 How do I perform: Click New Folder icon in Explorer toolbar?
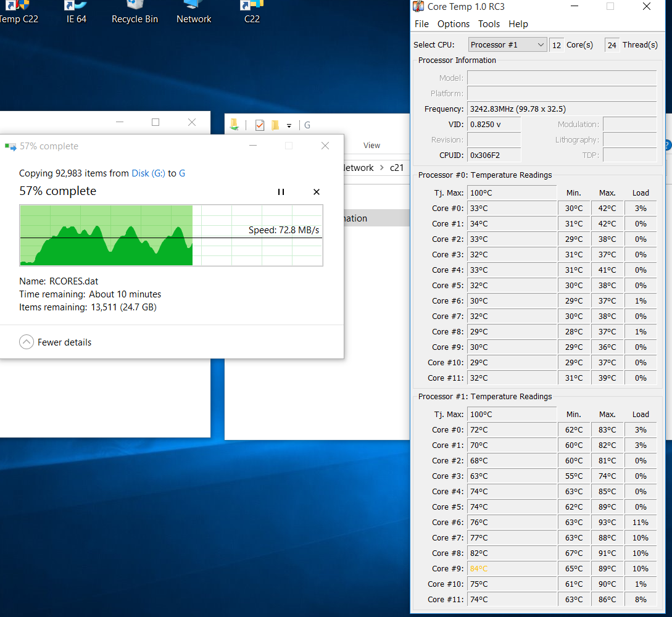(x=275, y=125)
